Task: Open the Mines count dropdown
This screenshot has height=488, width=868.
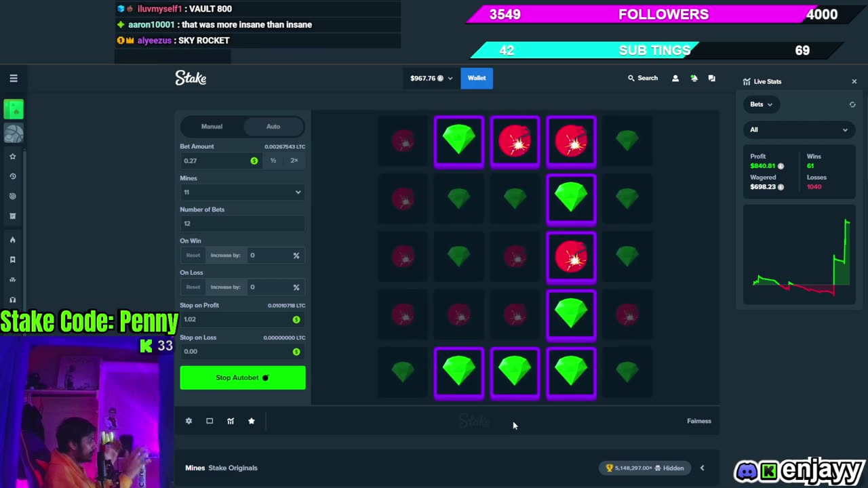Action: pyautogui.click(x=242, y=192)
